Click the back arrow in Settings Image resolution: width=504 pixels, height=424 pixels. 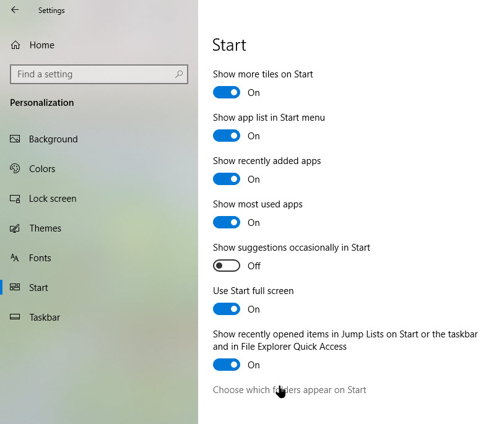[x=14, y=10]
